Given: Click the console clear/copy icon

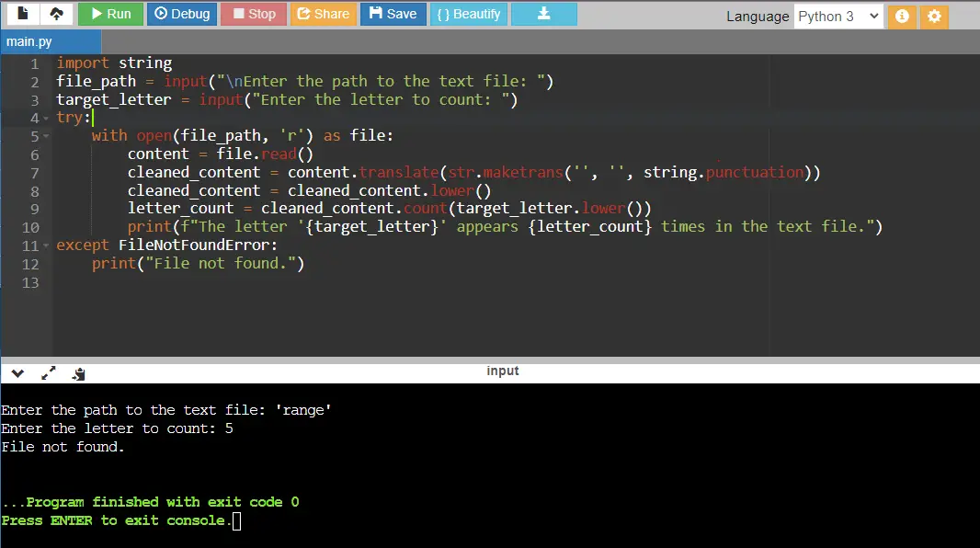Looking at the screenshot, I should (79, 373).
